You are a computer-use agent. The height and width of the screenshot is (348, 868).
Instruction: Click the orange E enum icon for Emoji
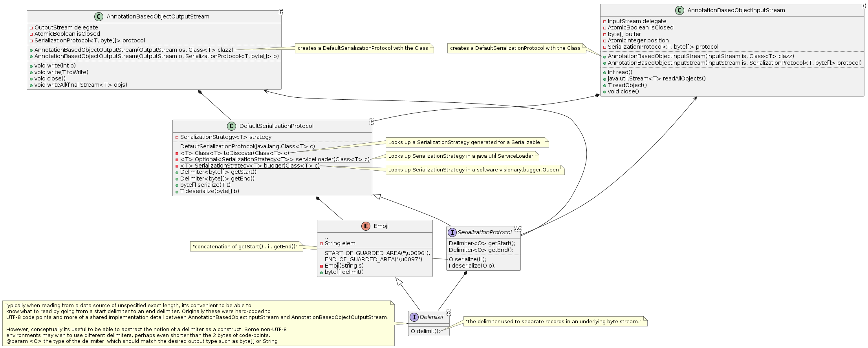[366, 226]
